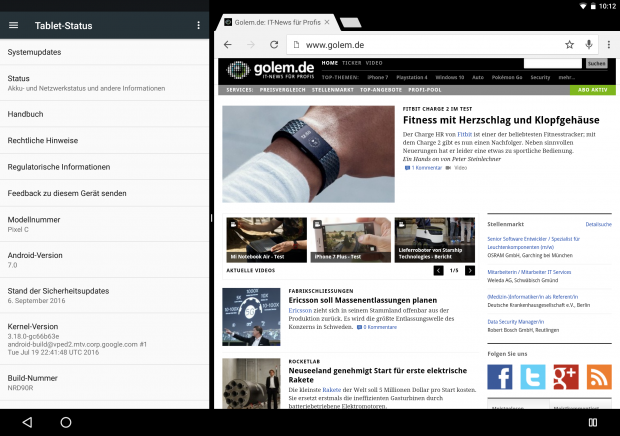620x436 pixels.
Task: Go back using Chrome back arrow
Action: (x=228, y=45)
